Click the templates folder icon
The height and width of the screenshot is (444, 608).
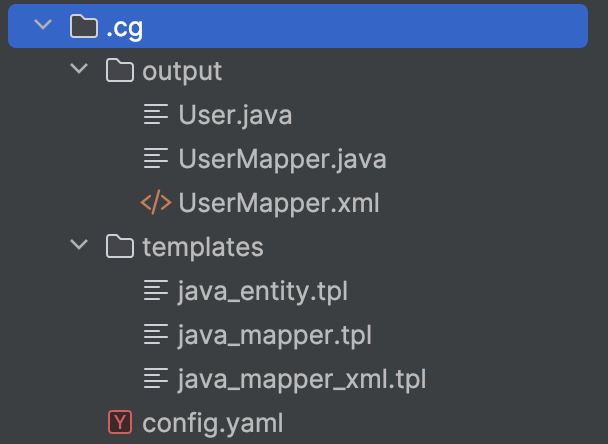tap(120, 247)
